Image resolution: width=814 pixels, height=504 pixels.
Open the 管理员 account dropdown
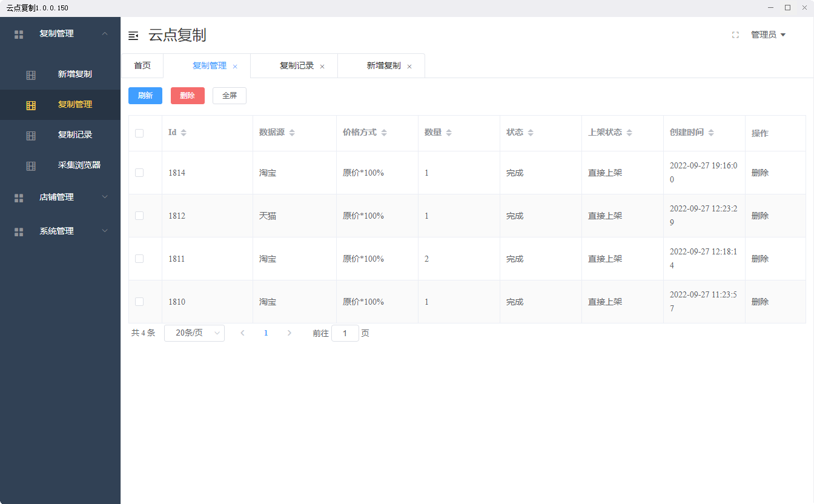768,35
